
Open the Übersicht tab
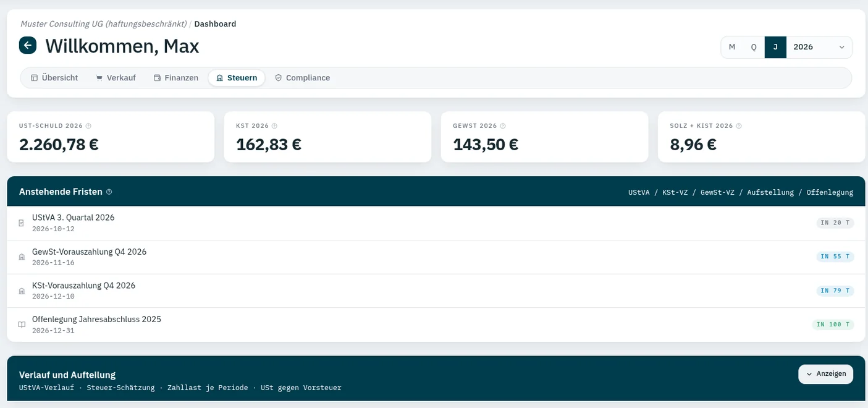[x=54, y=78]
